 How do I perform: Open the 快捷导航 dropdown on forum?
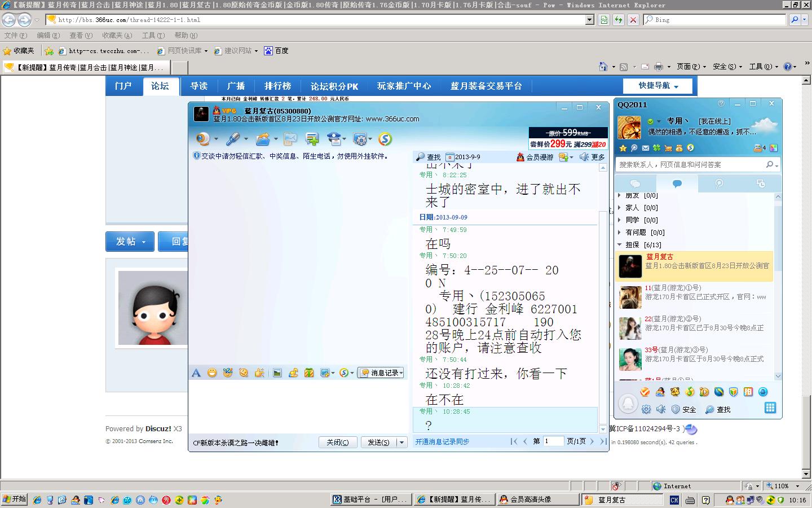coord(658,86)
